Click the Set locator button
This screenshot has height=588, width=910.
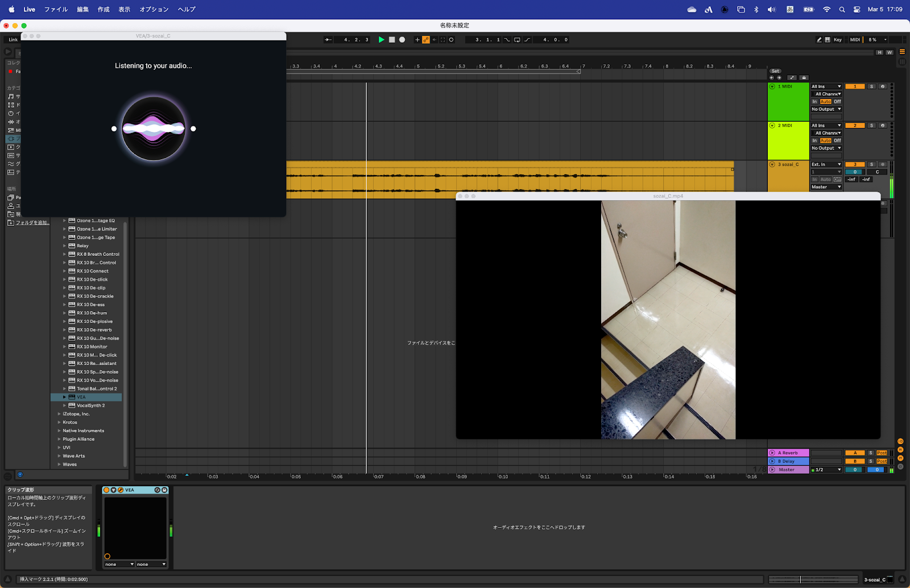[775, 71]
